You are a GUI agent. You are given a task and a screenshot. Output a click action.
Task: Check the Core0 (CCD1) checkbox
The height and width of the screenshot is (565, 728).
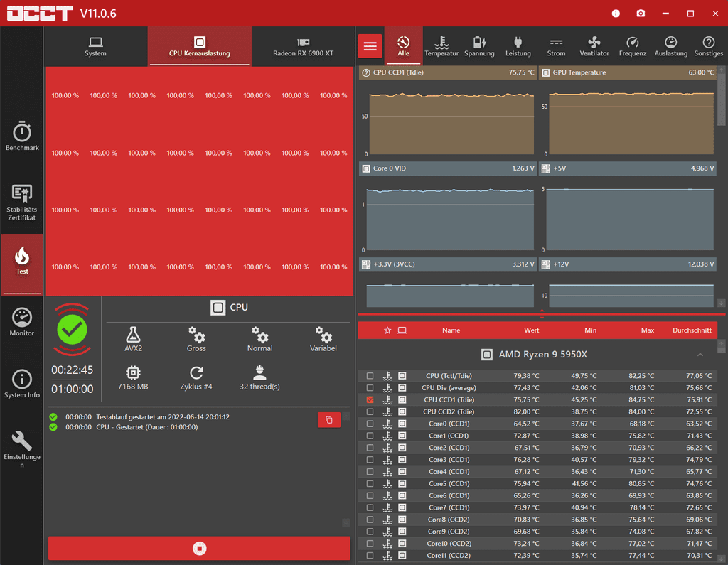pyautogui.click(x=370, y=424)
